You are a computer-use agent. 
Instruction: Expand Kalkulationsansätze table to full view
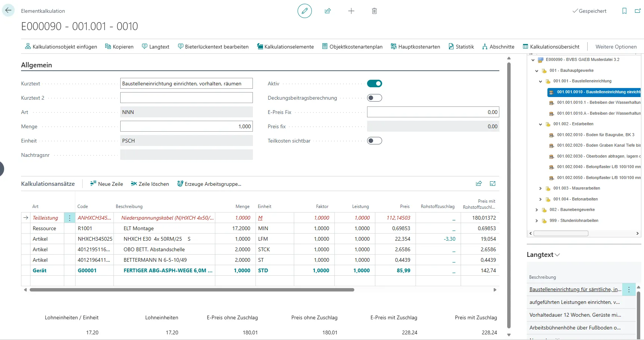tap(493, 184)
